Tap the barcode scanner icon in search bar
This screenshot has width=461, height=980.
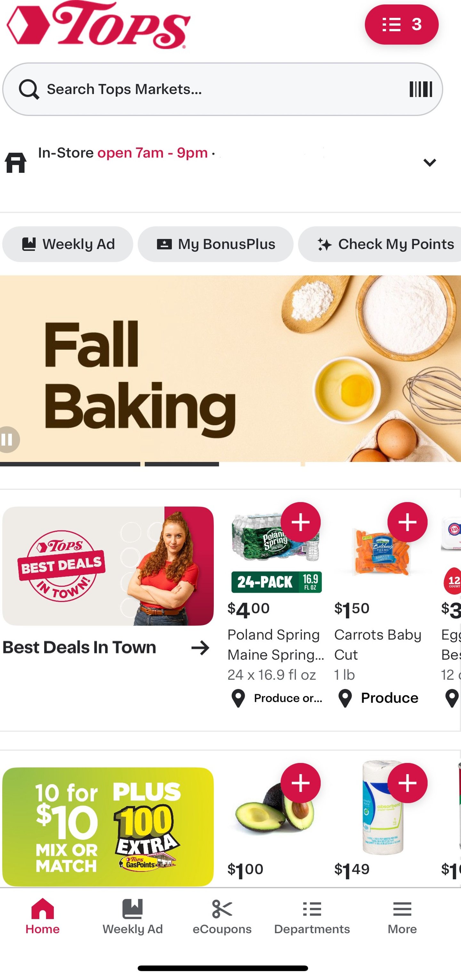coord(421,89)
